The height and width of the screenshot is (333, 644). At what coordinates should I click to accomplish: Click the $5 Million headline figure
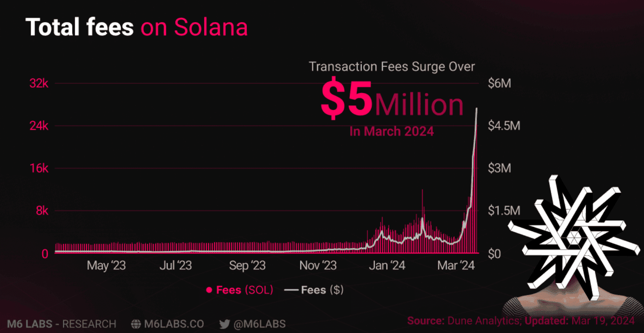point(392,99)
